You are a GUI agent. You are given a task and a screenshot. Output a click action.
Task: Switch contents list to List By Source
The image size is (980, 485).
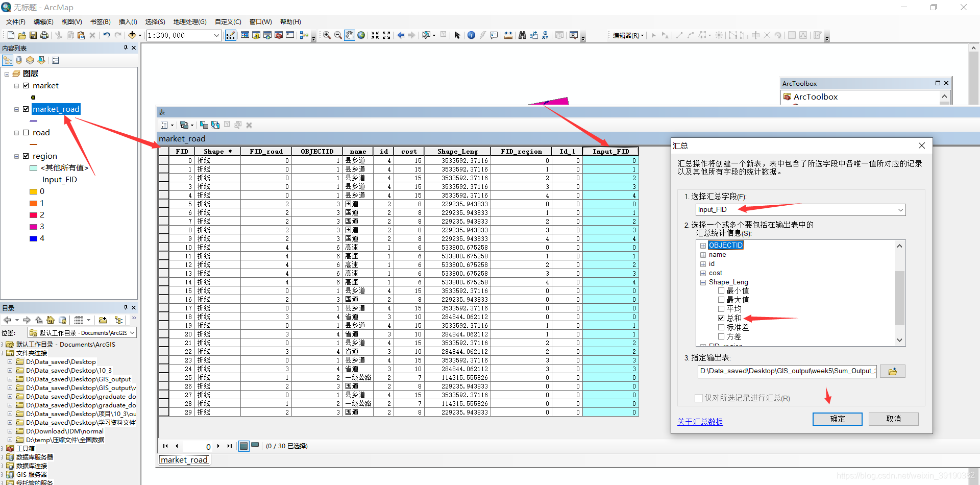click(19, 60)
